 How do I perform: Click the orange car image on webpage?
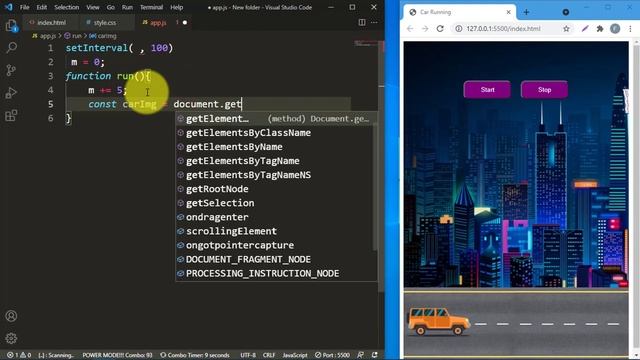(x=438, y=321)
